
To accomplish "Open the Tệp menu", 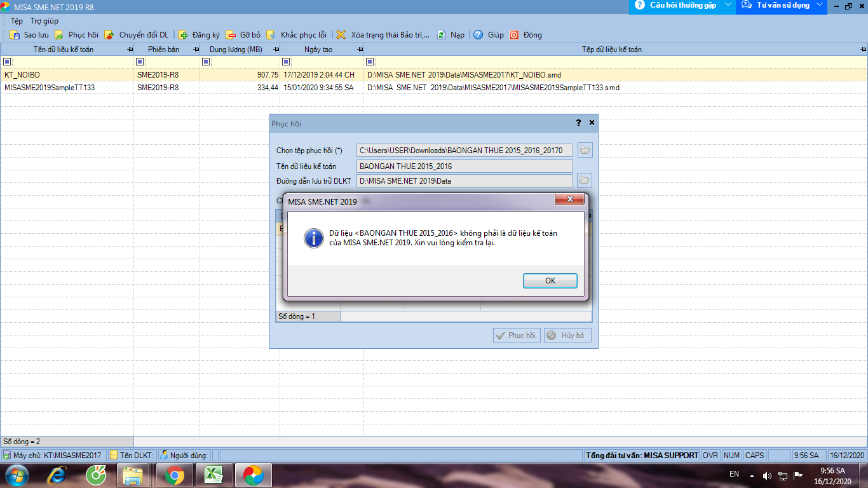I will tap(17, 21).
